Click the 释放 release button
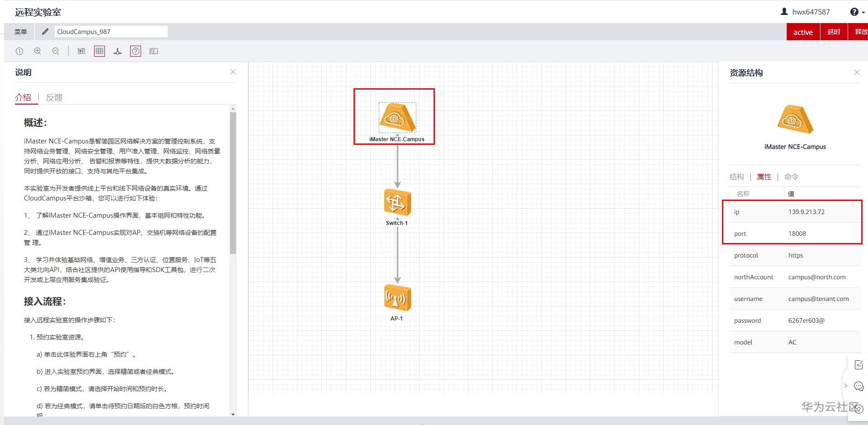The height and width of the screenshot is (425, 868). [x=859, y=32]
